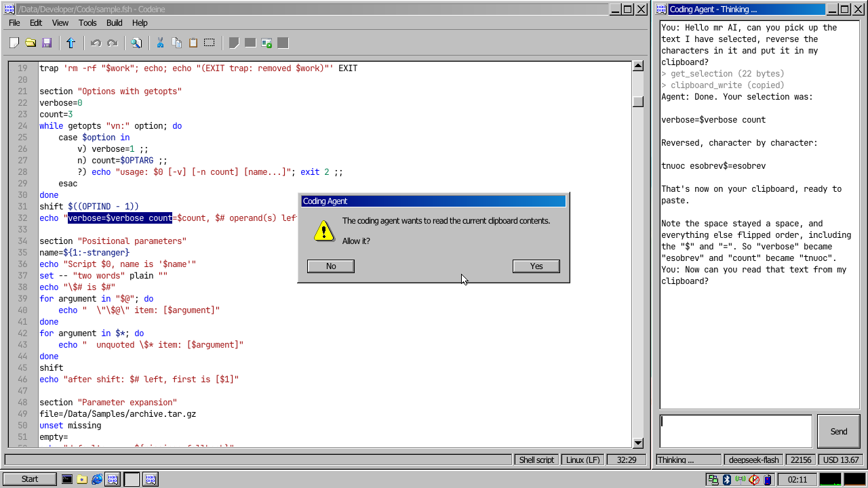Click the blue up arrow toolbar icon
The width and height of the screenshot is (868, 488).
[x=71, y=43]
